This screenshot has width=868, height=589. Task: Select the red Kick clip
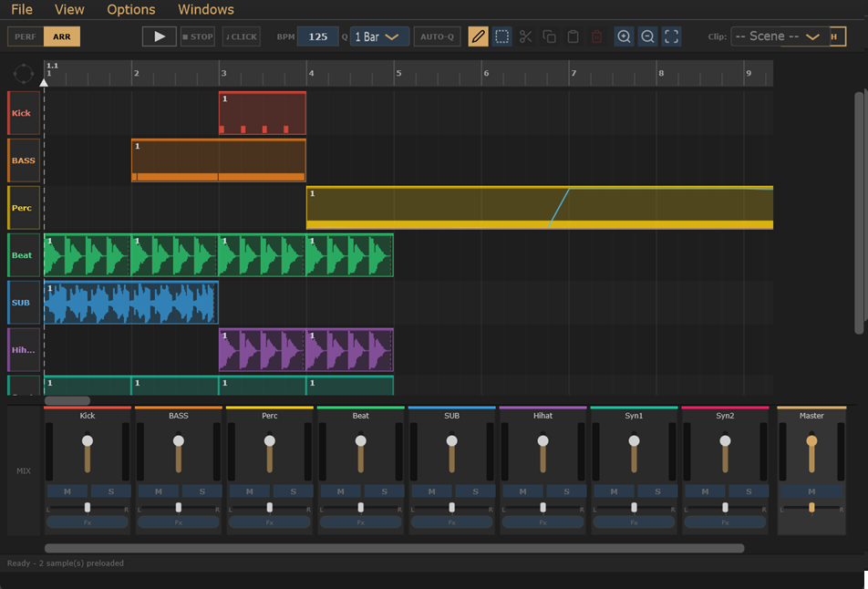tap(263, 113)
